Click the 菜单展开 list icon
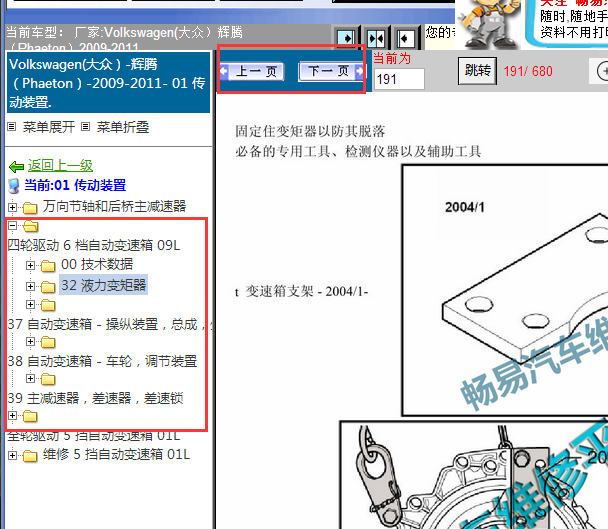This screenshot has width=608, height=529. coord(12,127)
